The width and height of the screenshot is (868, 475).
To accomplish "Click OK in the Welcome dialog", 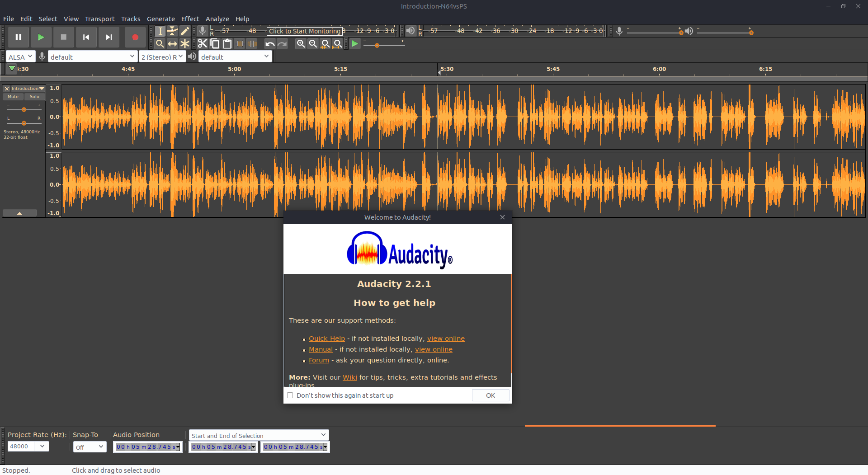I will pos(491,395).
